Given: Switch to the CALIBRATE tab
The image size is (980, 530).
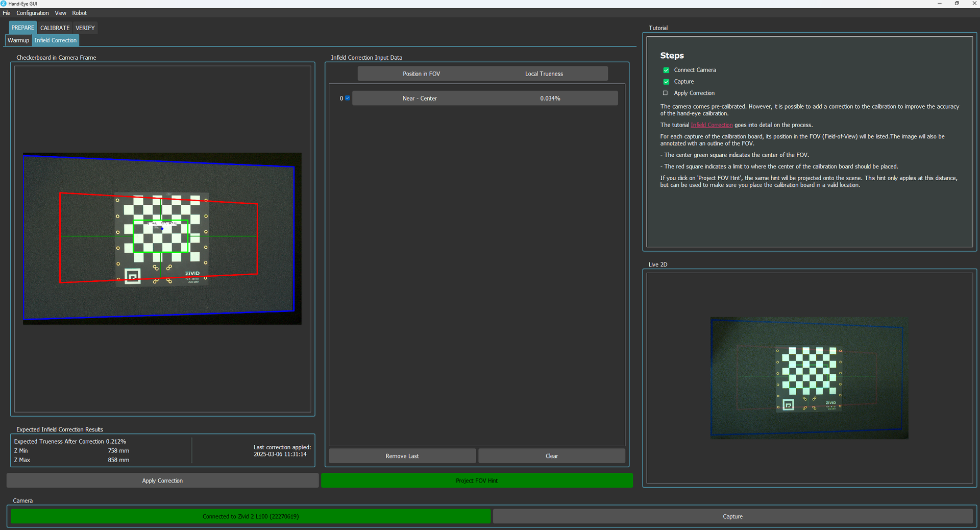Looking at the screenshot, I should 55,28.
